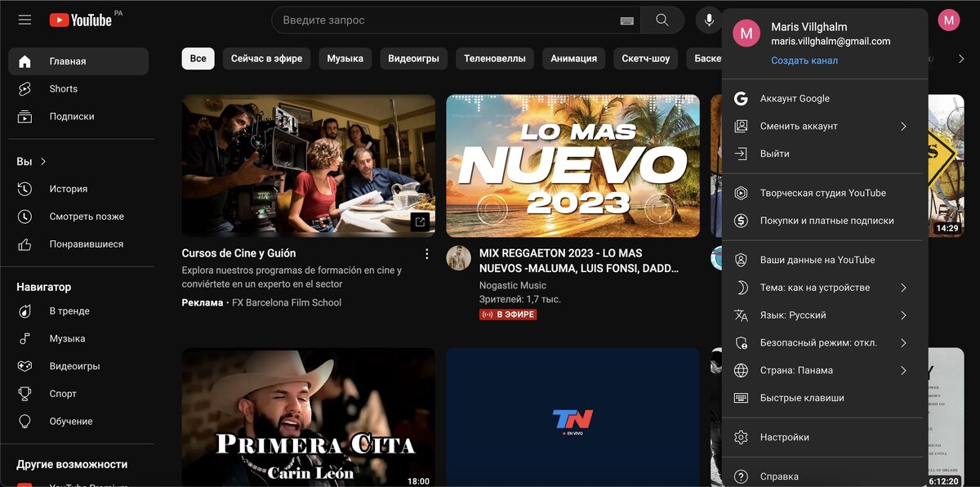Open the TN en vivo thumbnail
Viewport: 980px width, 487px height.
pyautogui.click(x=572, y=418)
